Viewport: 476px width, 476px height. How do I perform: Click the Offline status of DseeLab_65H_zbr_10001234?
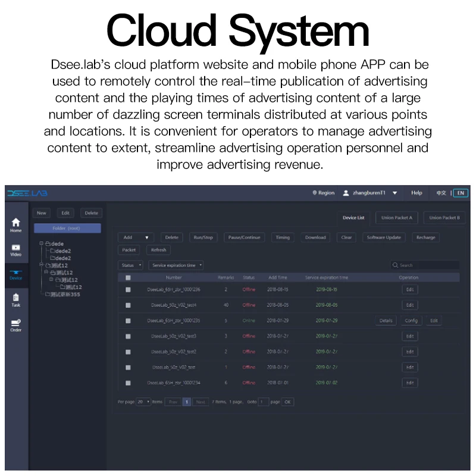249,383
